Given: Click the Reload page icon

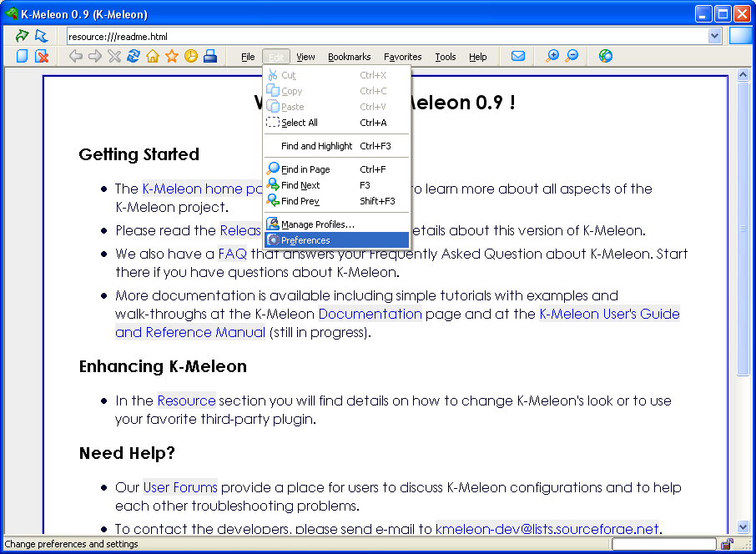Looking at the screenshot, I should tap(134, 56).
